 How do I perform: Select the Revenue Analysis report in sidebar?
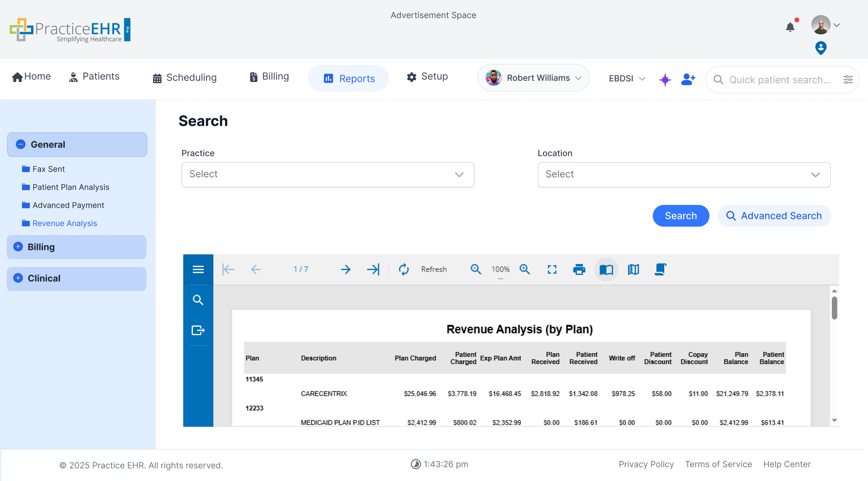(x=64, y=223)
